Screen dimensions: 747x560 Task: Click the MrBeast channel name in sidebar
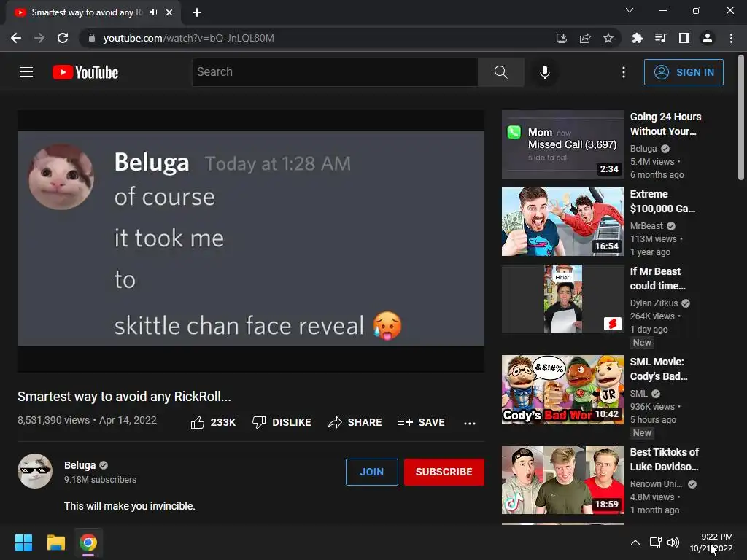tap(646, 226)
